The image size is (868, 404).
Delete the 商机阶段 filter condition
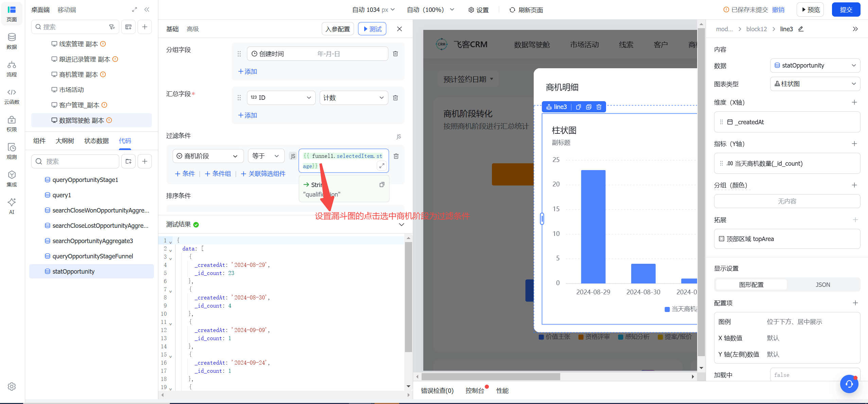point(396,156)
